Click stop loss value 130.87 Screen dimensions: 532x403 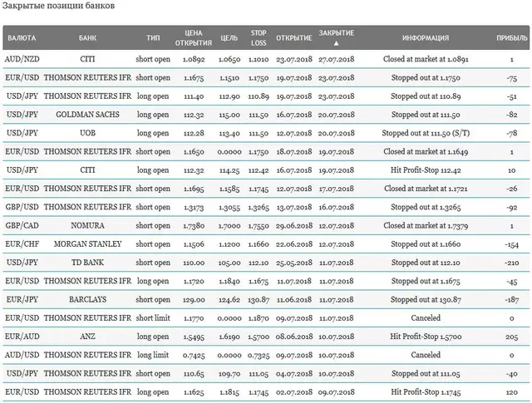click(x=259, y=300)
